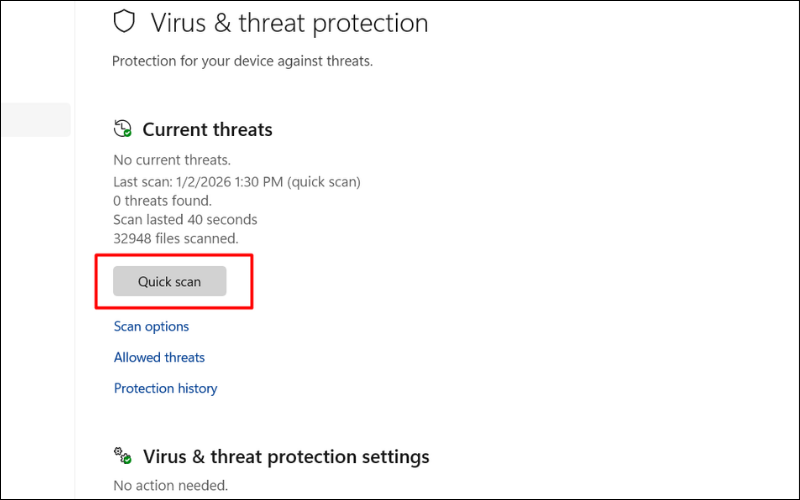Click the shield icon beside the page title
The width and height of the screenshot is (800, 500).
point(124,22)
